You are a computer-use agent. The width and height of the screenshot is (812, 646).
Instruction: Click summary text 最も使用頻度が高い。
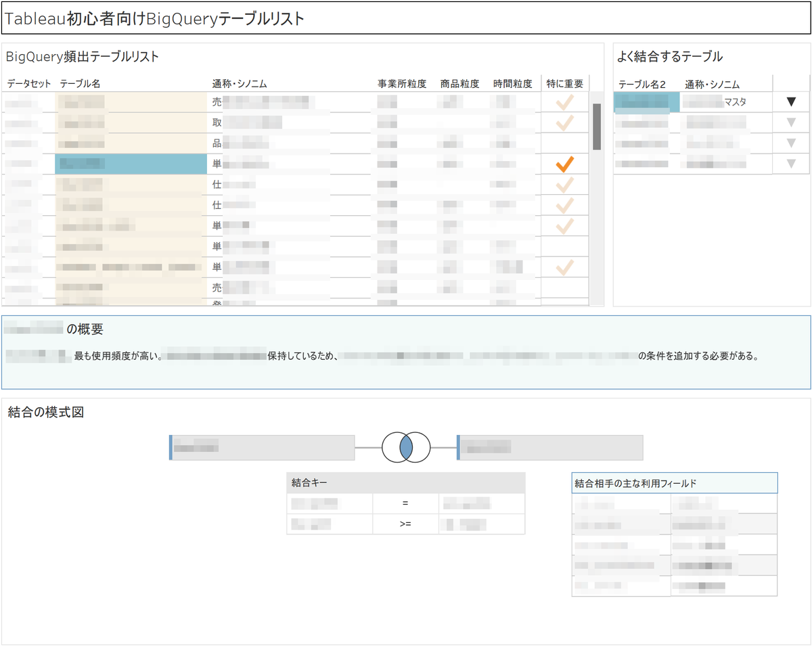tap(119, 355)
